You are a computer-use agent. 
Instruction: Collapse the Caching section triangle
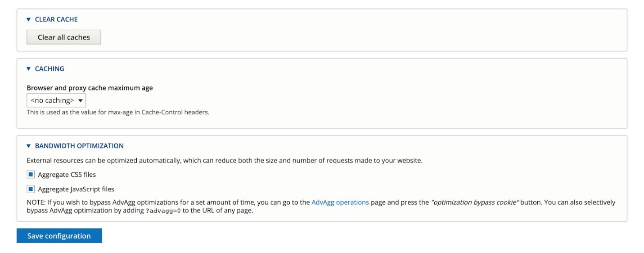pos(29,69)
